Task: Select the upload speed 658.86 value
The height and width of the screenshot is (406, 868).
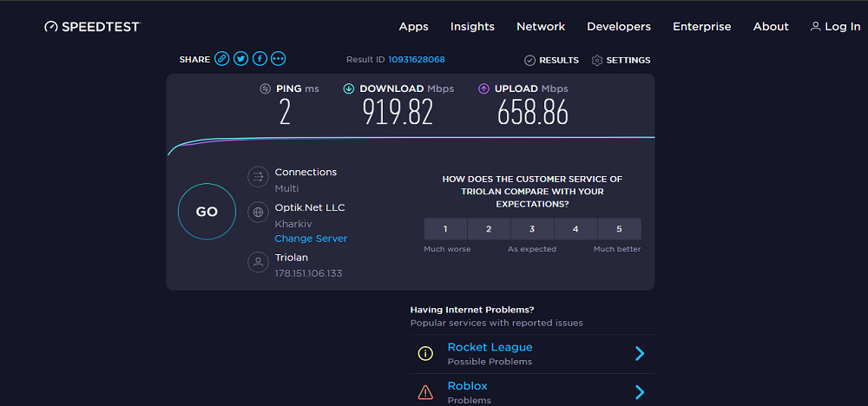Action: click(533, 112)
